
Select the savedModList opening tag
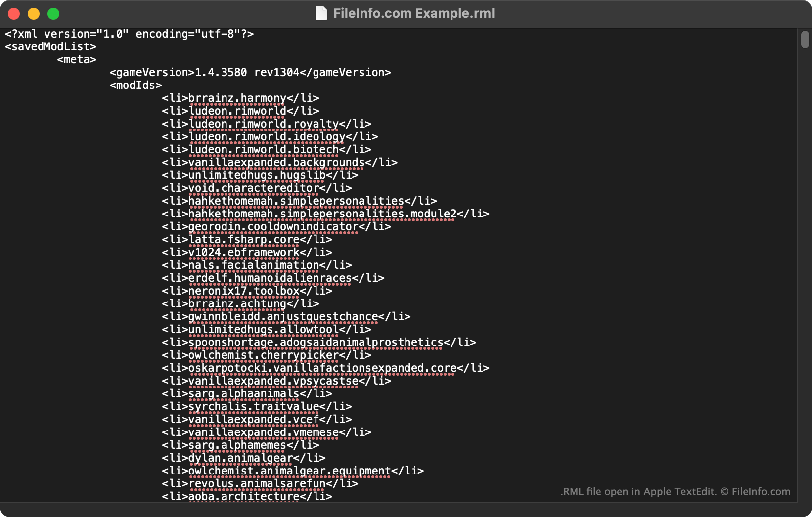(x=50, y=46)
